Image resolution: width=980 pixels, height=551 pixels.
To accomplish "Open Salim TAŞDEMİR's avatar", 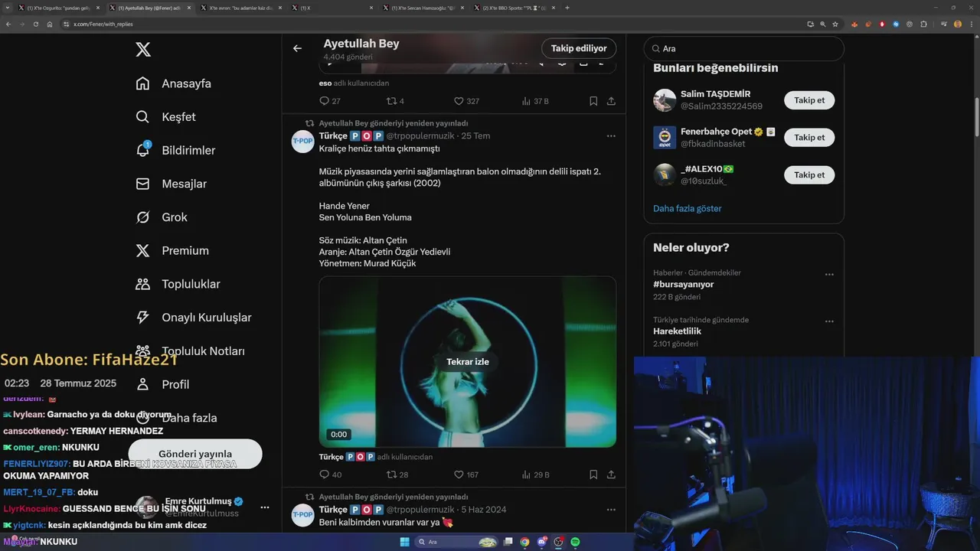I will (x=665, y=100).
